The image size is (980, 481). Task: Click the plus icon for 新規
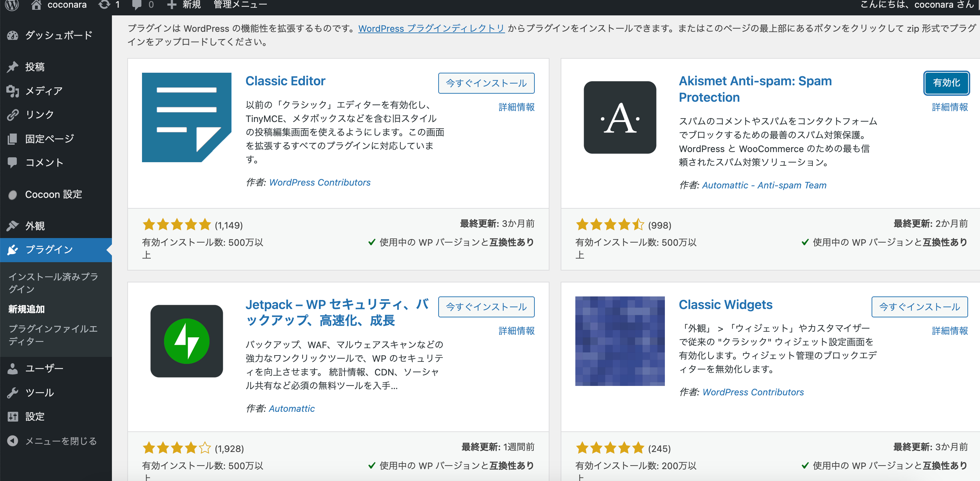(x=172, y=5)
